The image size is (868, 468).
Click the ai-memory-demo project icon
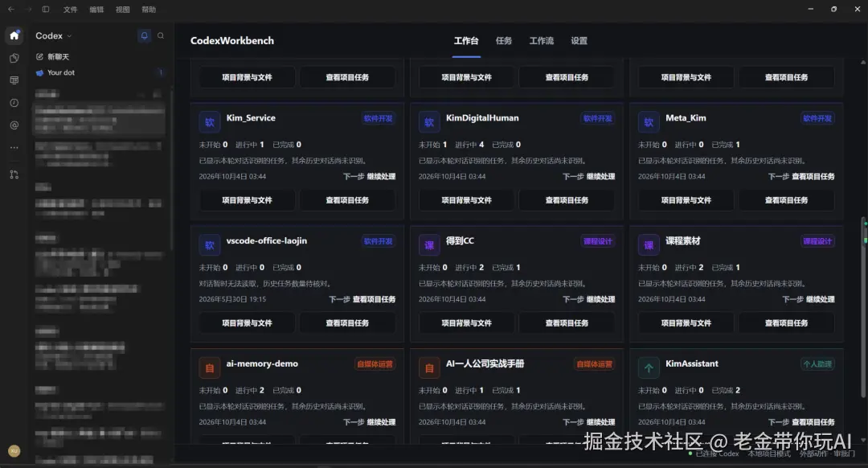point(210,368)
